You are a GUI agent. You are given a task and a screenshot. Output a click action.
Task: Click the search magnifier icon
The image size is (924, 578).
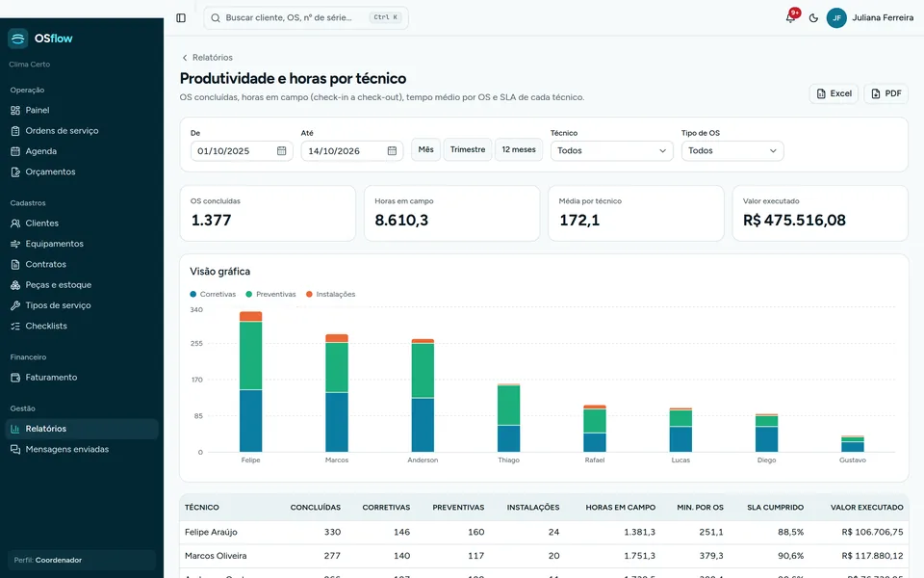point(216,17)
